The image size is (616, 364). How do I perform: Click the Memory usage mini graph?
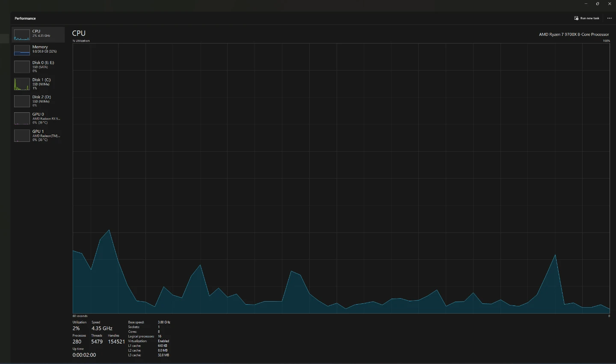coord(22,50)
